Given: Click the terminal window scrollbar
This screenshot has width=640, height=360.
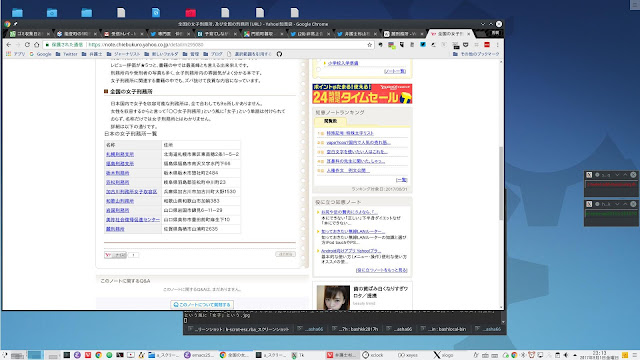Looking at the screenshot, I should tap(503, 318).
